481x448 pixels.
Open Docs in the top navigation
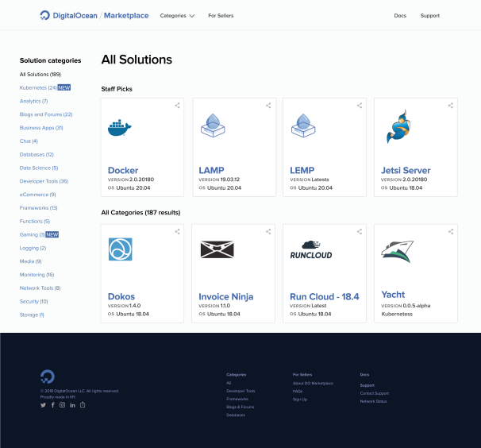(400, 15)
